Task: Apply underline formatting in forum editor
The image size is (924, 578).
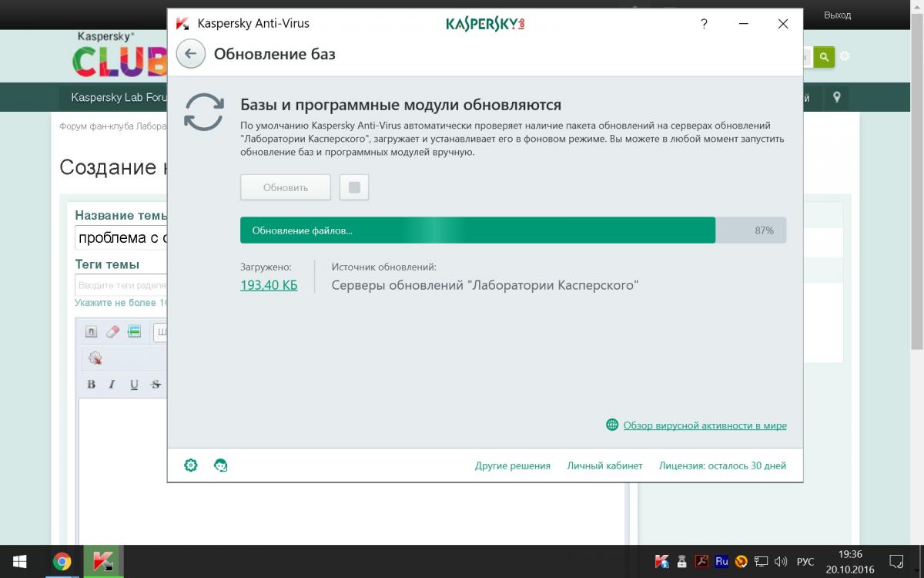Action: point(134,385)
